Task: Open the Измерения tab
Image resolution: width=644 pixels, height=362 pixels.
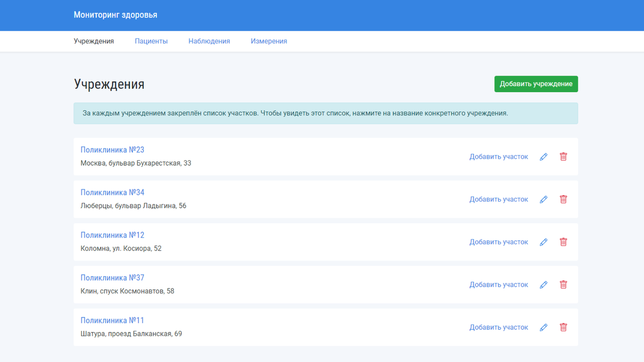Action: tap(269, 41)
